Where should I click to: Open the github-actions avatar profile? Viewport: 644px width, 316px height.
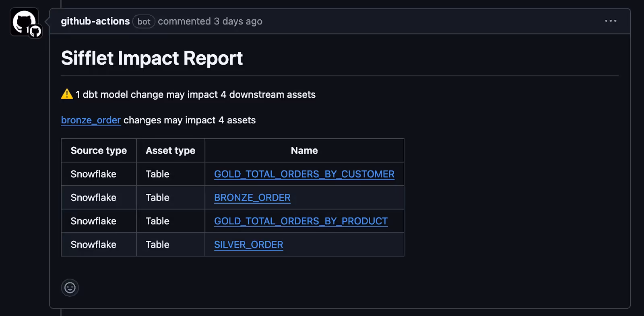(24, 22)
